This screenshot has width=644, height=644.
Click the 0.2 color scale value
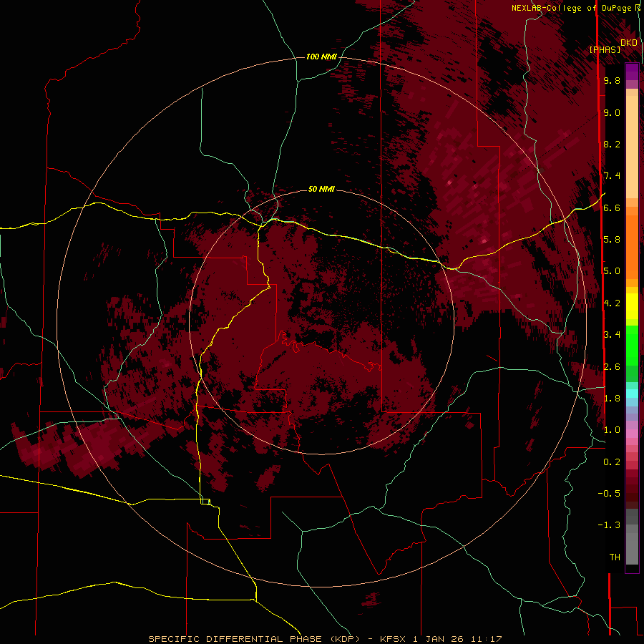coord(612,462)
